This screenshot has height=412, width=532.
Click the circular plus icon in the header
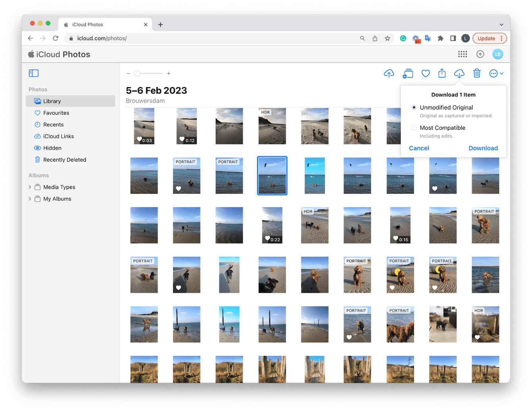480,54
